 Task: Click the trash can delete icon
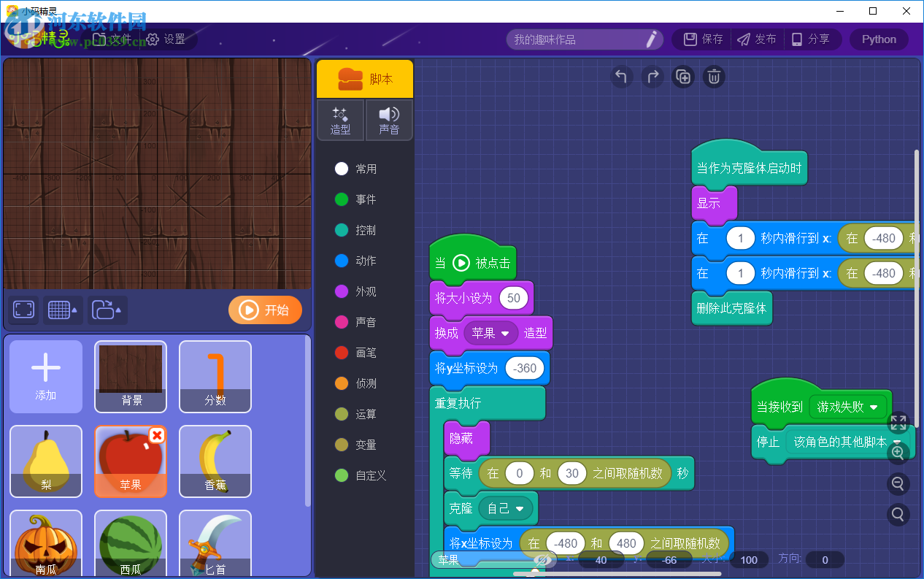click(715, 77)
